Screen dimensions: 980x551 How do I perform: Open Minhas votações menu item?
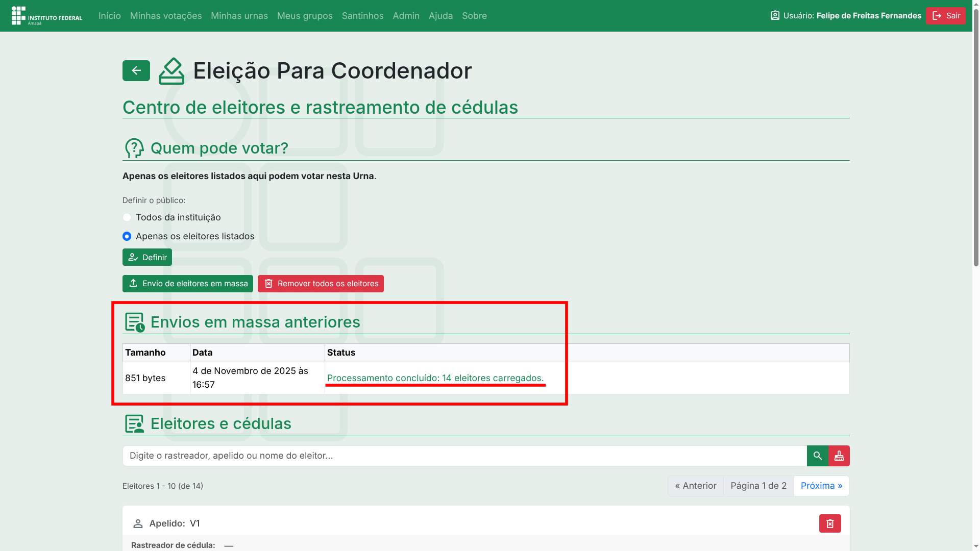tap(165, 16)
